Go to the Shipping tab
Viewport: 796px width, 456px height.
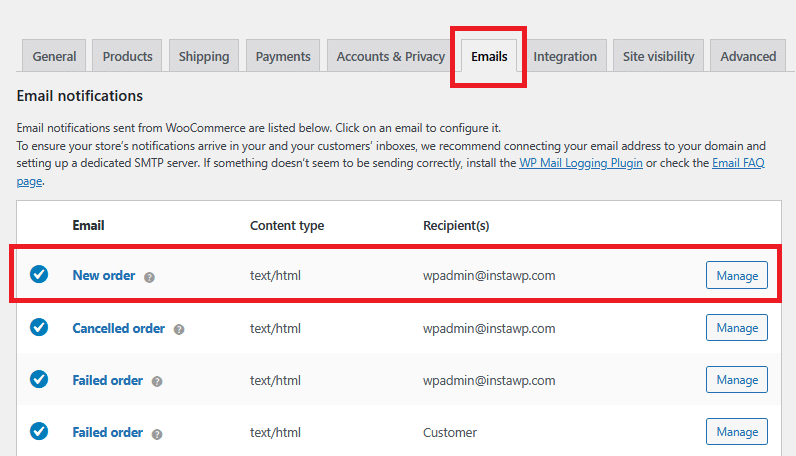pyautogui.click(x=204, y=56)
